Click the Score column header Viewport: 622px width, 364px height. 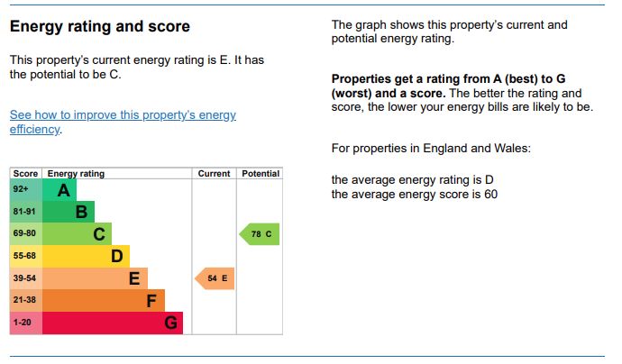[26, 173]
